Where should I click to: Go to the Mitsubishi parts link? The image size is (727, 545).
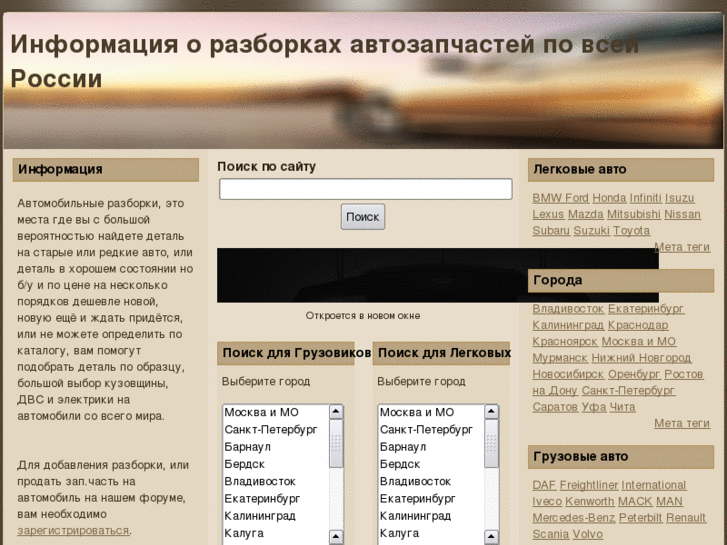click(x=633, y=214)
